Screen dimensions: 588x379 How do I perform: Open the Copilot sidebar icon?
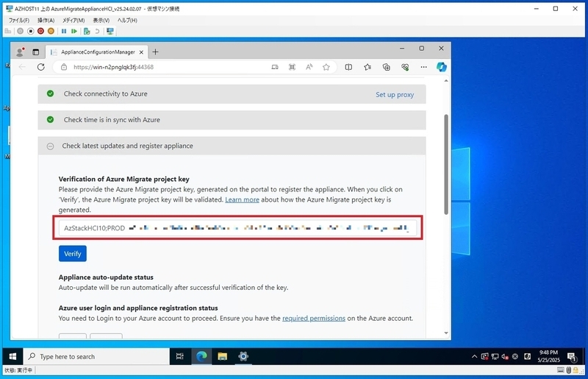(x=442, y=67)
